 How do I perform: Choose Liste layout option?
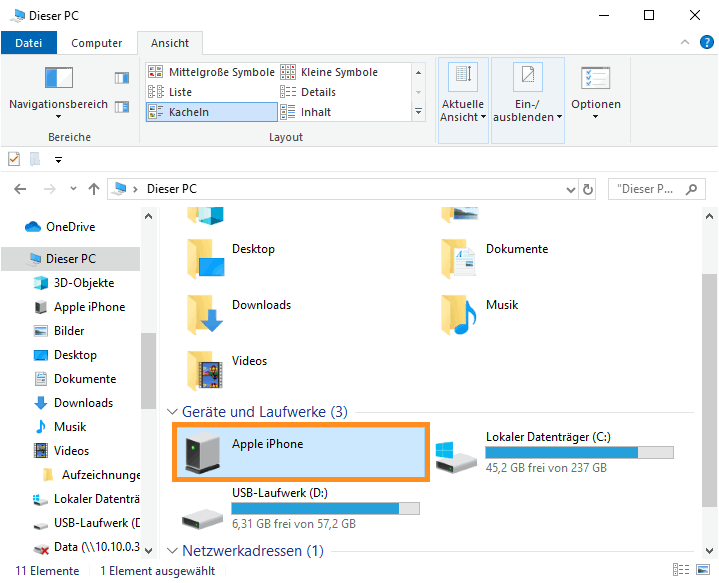point(211,92)
